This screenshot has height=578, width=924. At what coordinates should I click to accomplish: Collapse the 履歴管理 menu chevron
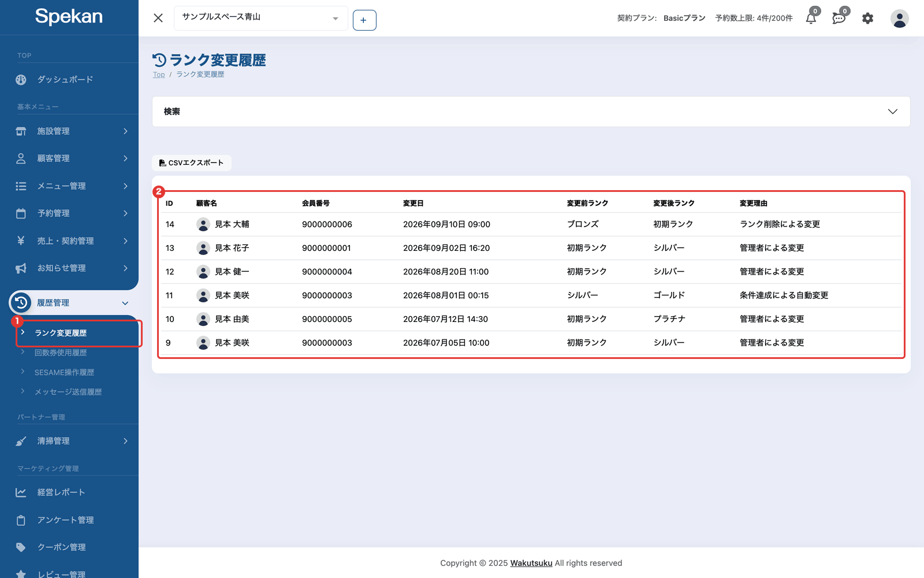125,303
